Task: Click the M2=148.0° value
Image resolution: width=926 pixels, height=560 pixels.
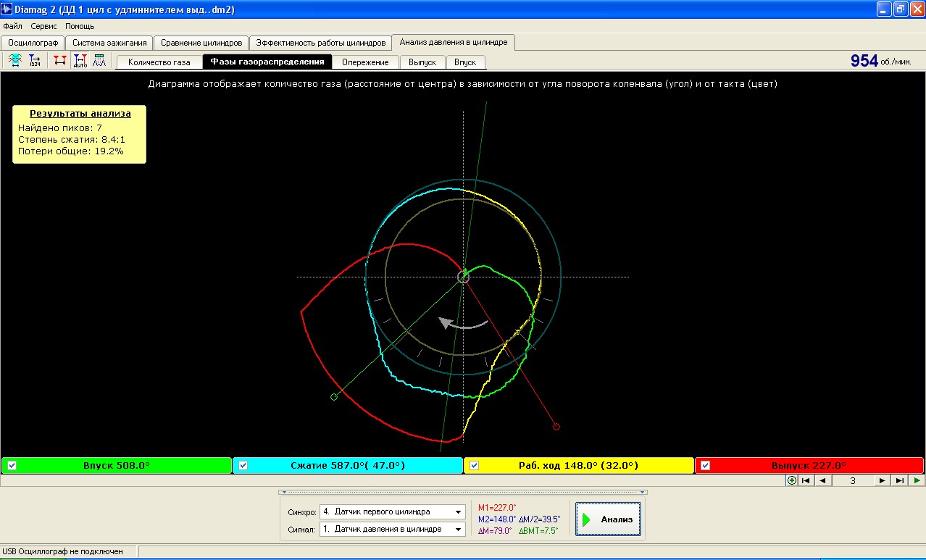Action: (x=497, y=519)
